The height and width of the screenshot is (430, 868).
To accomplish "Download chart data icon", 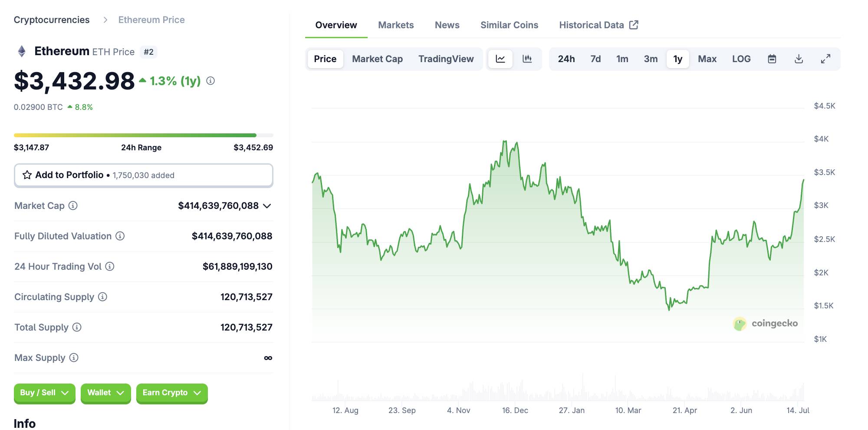I will point(799,59).
